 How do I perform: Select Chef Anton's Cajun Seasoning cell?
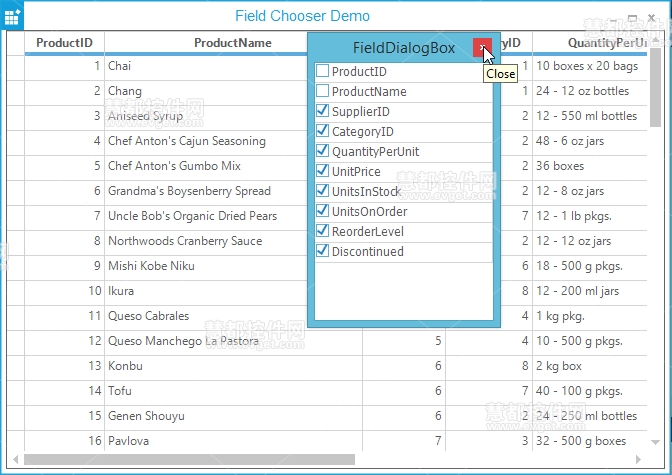pos(206,141)
